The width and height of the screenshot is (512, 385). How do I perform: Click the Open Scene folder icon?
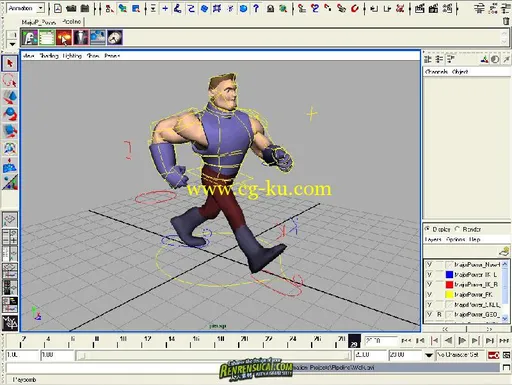(71, 8)
